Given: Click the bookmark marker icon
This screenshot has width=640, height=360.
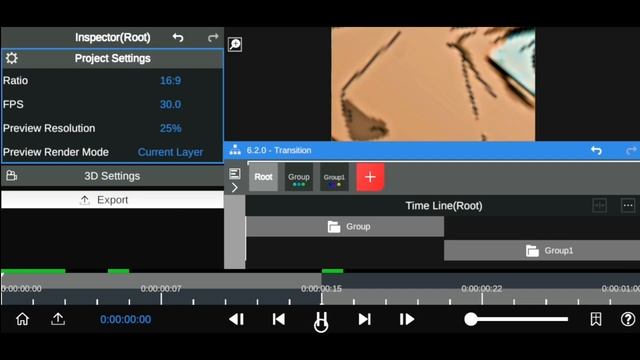Looking at the screenshot, I should [x=596, y=319].
